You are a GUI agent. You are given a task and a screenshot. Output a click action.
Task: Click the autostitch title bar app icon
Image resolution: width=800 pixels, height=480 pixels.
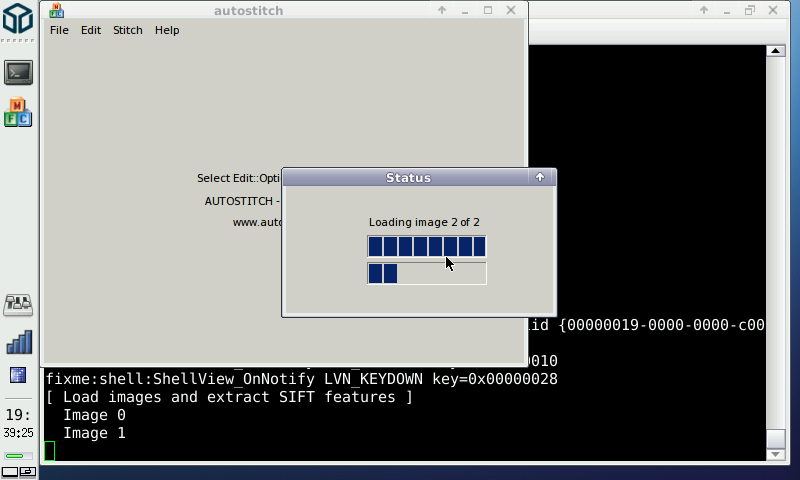[56, 10]
